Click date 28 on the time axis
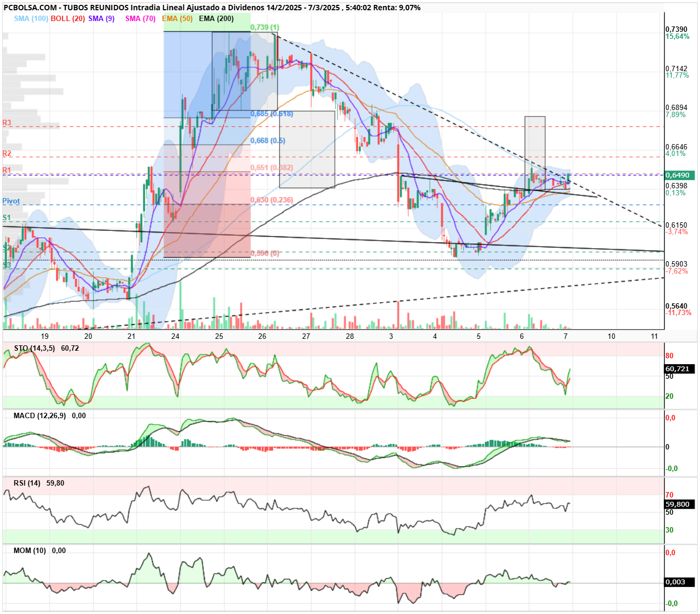Viewport: 700px width, 614px height. coord(350,336)
